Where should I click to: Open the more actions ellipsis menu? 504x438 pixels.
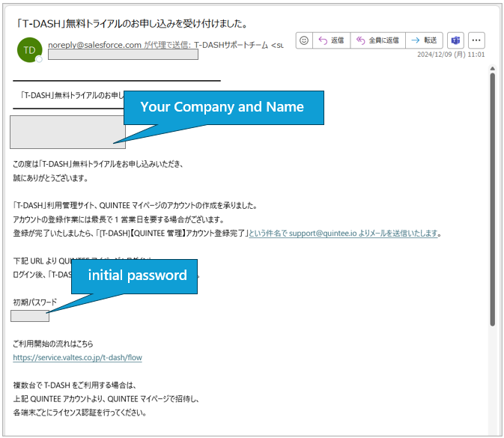tap(476, 40)
